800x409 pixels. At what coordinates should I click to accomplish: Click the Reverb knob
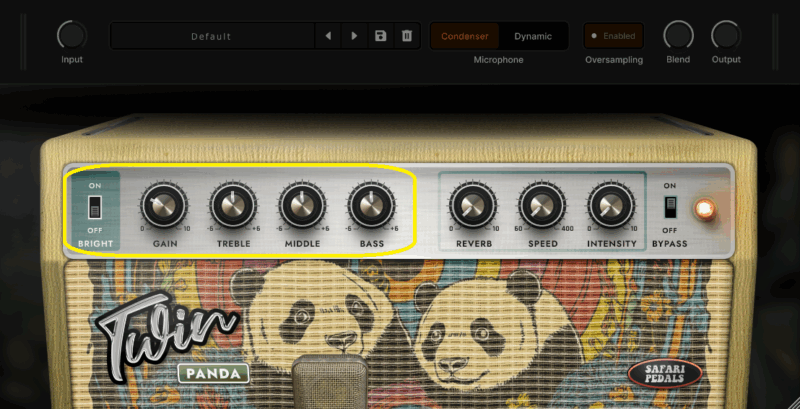pyautogui.click(x=473, y=206)
